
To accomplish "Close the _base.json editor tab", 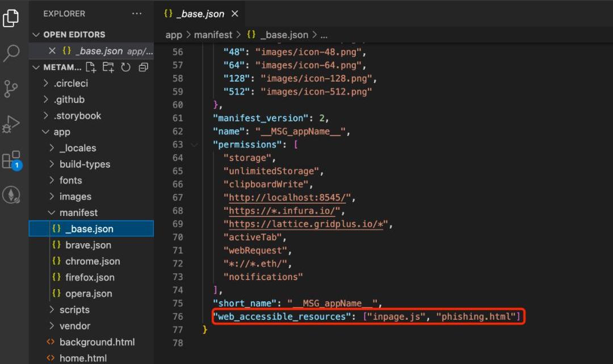I will 234,14.
